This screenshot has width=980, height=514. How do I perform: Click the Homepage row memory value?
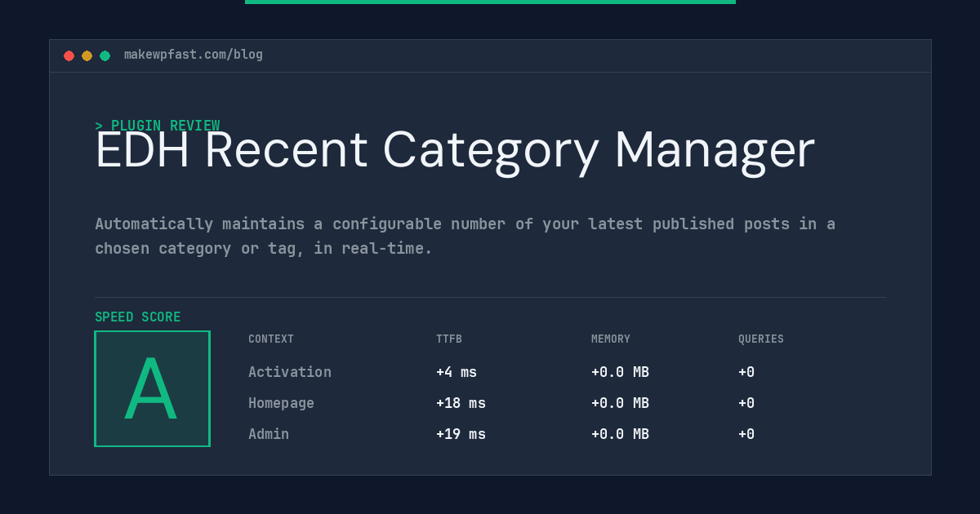pos(620,403)
